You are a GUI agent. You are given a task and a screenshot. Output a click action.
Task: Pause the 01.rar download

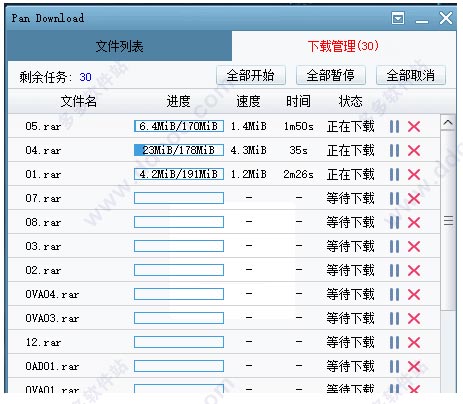pyautogui.click(x=394, y=175)
